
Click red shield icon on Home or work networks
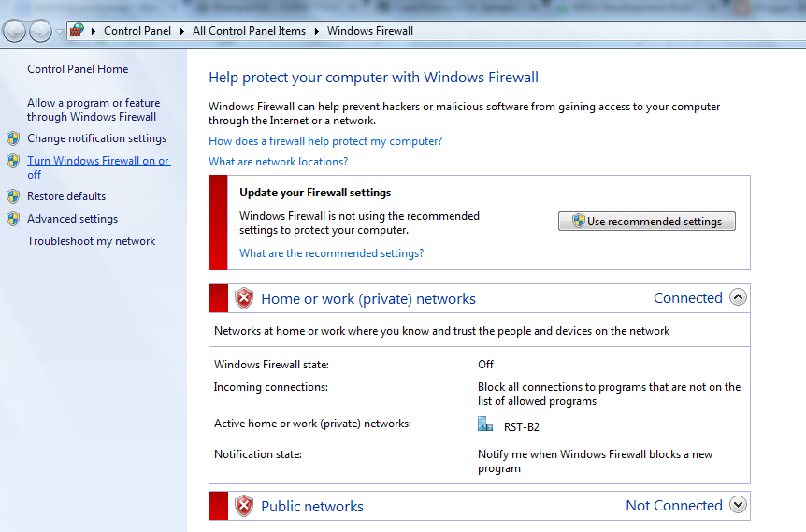click(x=244, y=298)
